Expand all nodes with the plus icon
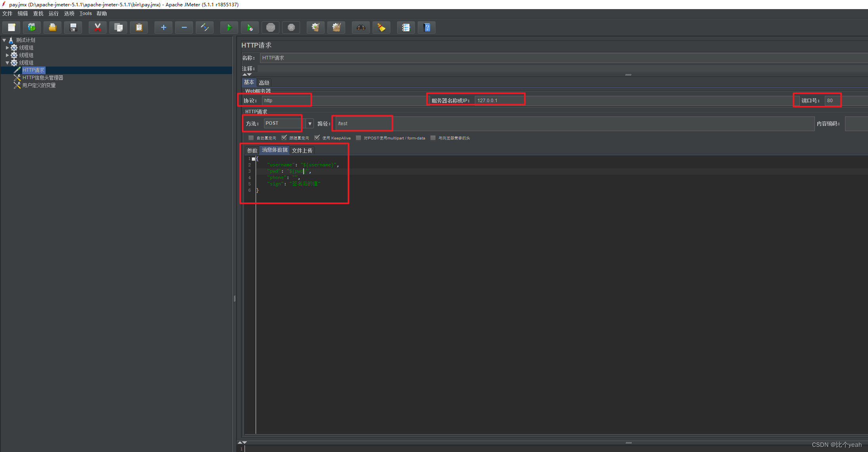The height and width of the screenshot is (452, 868). pyautogui.click(x=164, y=27)
